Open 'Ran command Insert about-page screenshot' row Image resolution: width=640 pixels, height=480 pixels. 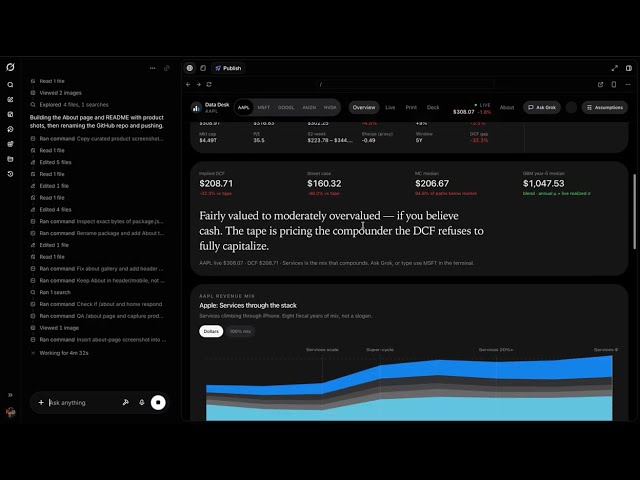click(x=98, y=340)
